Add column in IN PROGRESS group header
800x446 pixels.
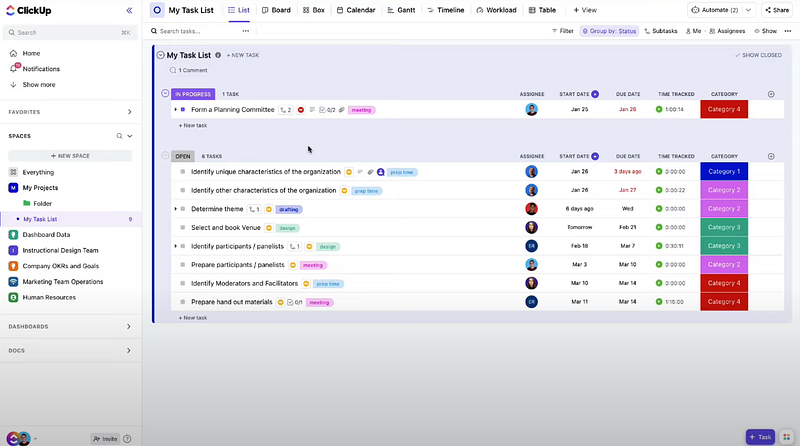click(771, 94)
